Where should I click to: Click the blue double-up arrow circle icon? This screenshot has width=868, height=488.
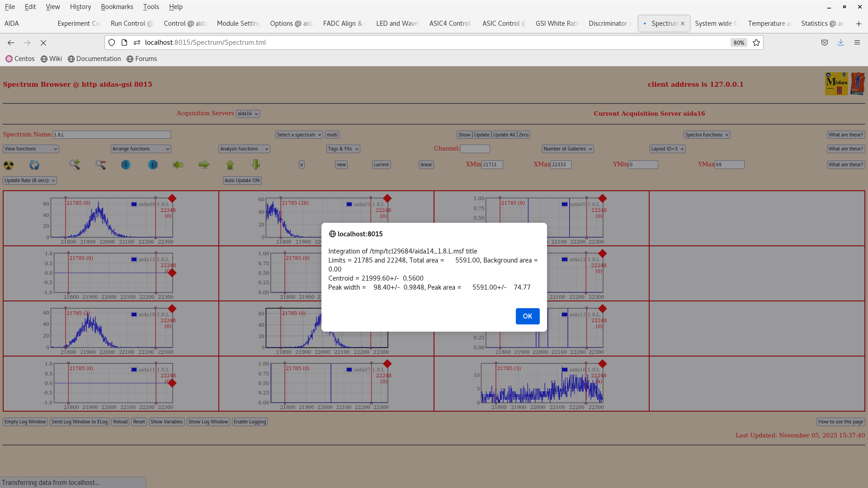pos(152,165)
